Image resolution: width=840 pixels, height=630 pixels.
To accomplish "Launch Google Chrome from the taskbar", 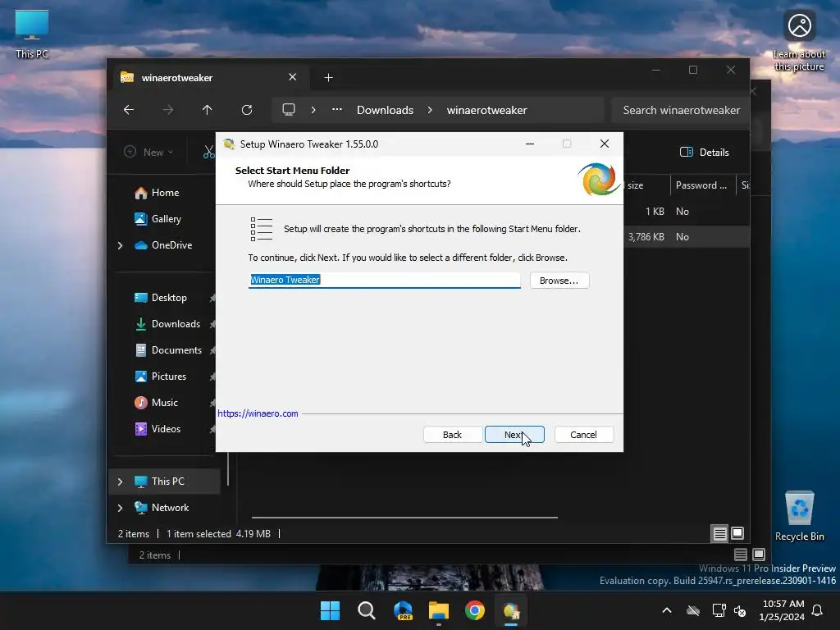I will 475,610.
